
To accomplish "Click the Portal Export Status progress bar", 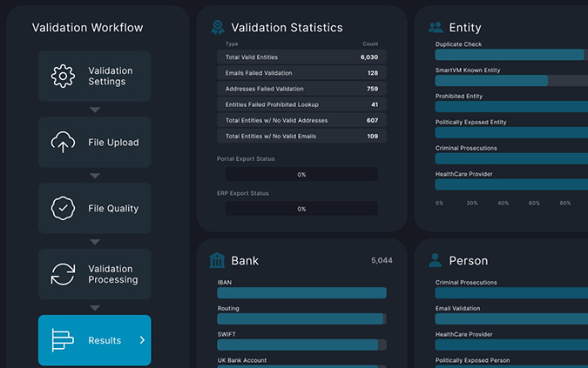I will pyautogui.click(x=301, y=174).
